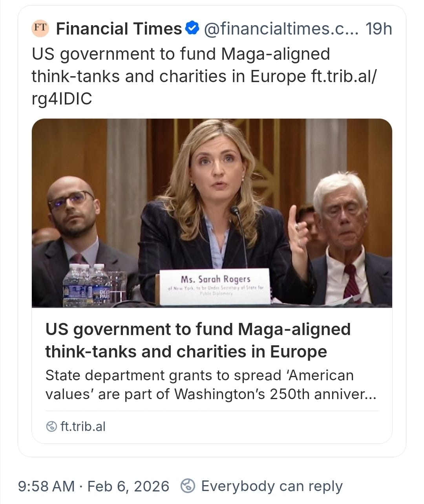
Task: Click the blue verified checkmark badge
Action: [x=191, y=29]
